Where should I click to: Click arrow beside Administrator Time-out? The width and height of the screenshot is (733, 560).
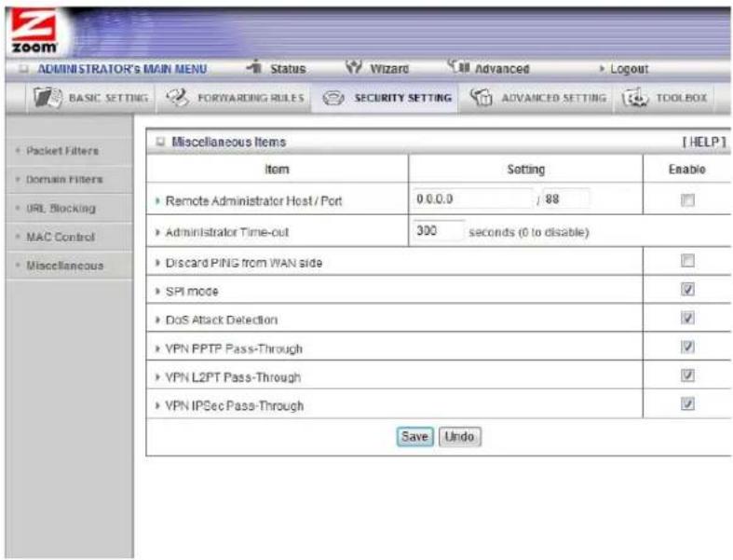pos(157,232)
